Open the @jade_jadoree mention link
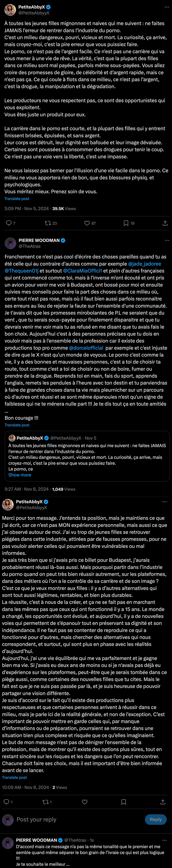 [x=145, y=264]
